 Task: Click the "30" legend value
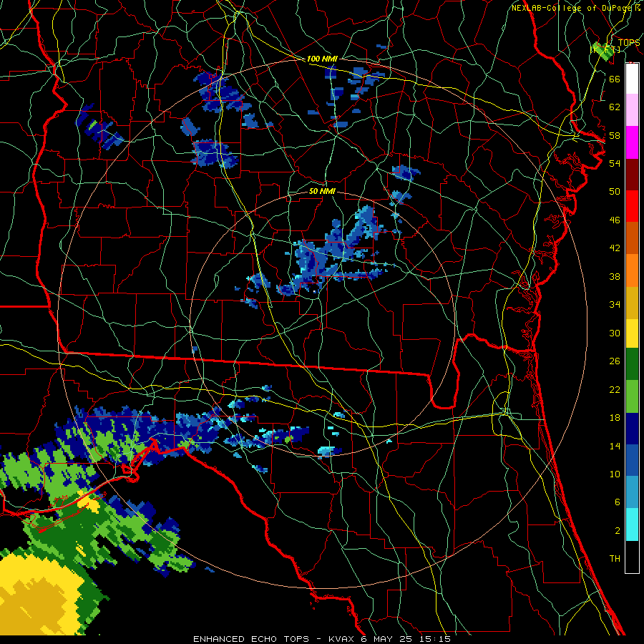pos(615,333)
